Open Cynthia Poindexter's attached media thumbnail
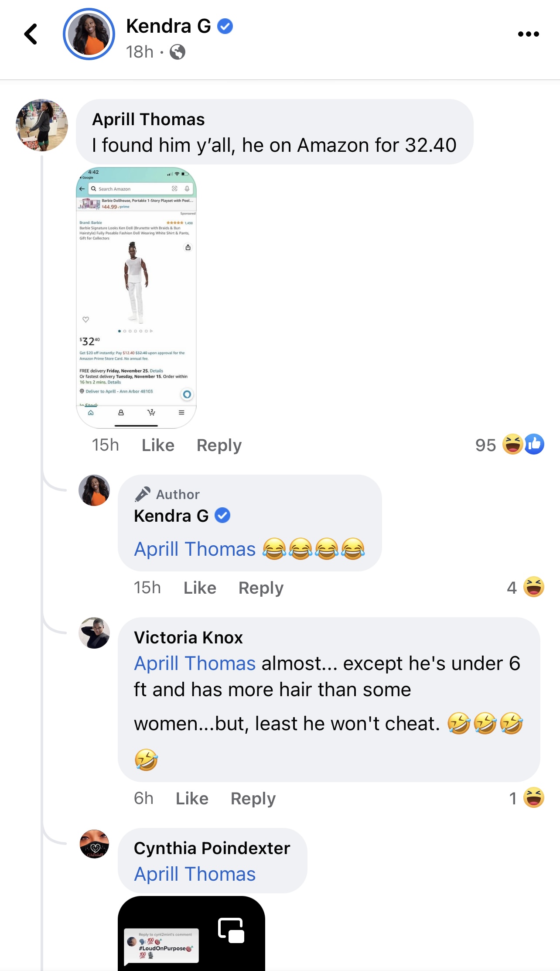Viewport: 560px width, 971px height. 191,933
